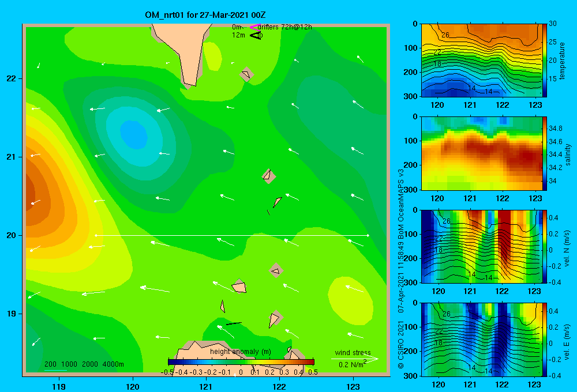Click the black 12m drifter marker in legend

point(256,35)
